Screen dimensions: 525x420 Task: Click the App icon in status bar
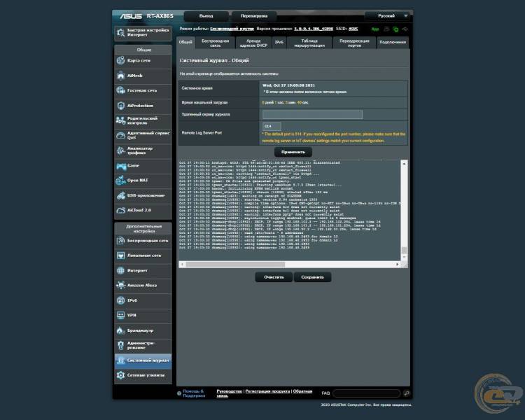(375, 29)
